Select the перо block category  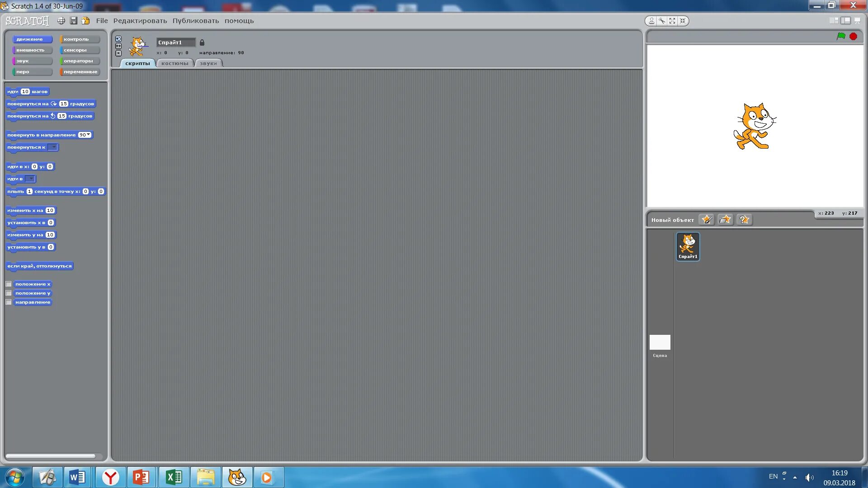[x=32, y=72]
